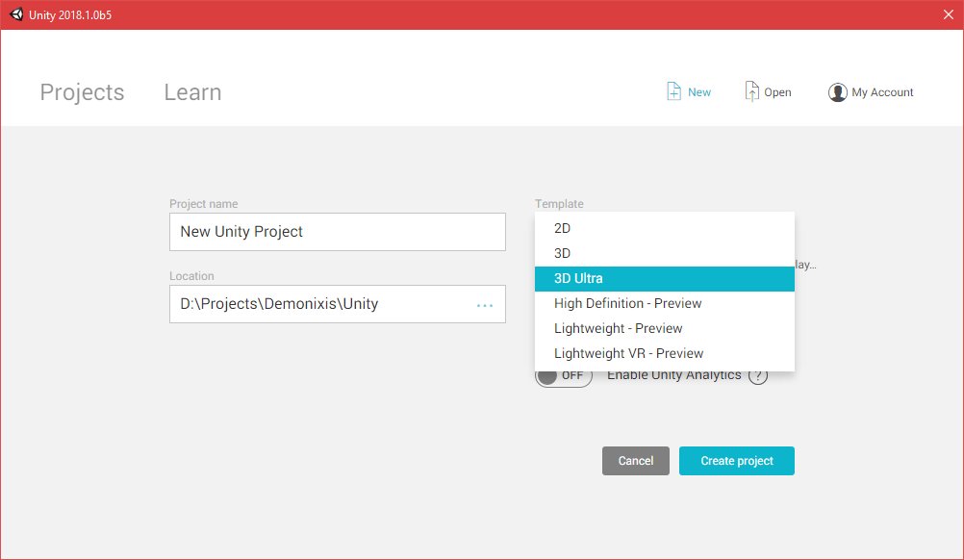Click the New project document icon
This screenshot has height=560, width=964.
[673, 91]
